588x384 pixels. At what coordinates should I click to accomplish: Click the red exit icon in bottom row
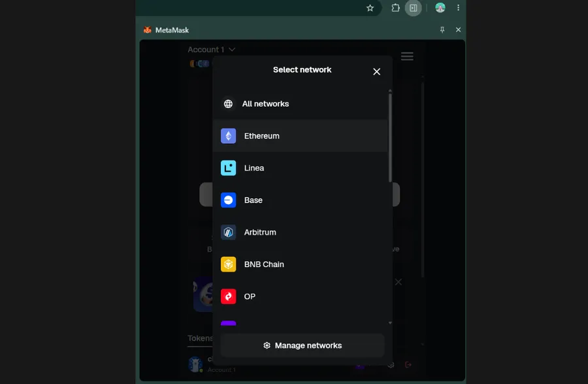pyautogui.click(x=408, y=364)
